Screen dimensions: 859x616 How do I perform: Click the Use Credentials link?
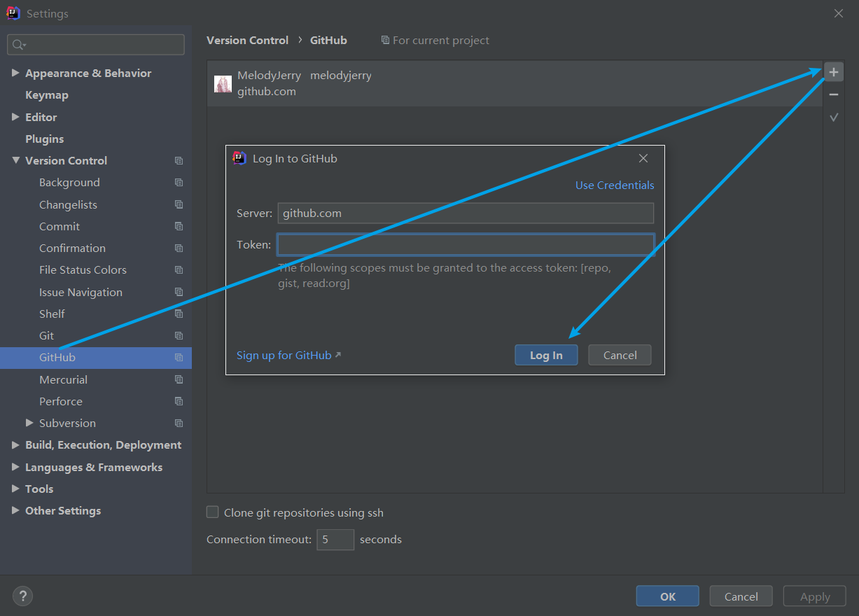coord(615,185)
